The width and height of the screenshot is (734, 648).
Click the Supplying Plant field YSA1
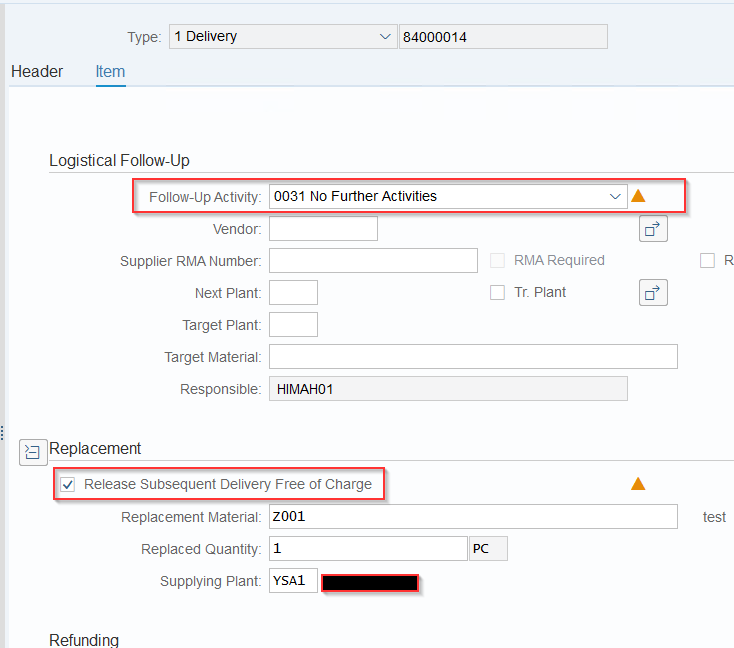pos(294,581)
